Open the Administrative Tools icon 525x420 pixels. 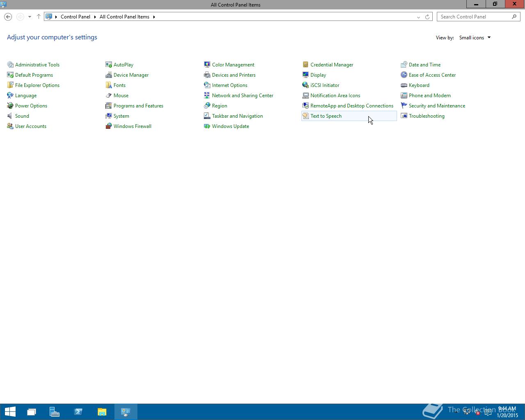pos(10,64)
